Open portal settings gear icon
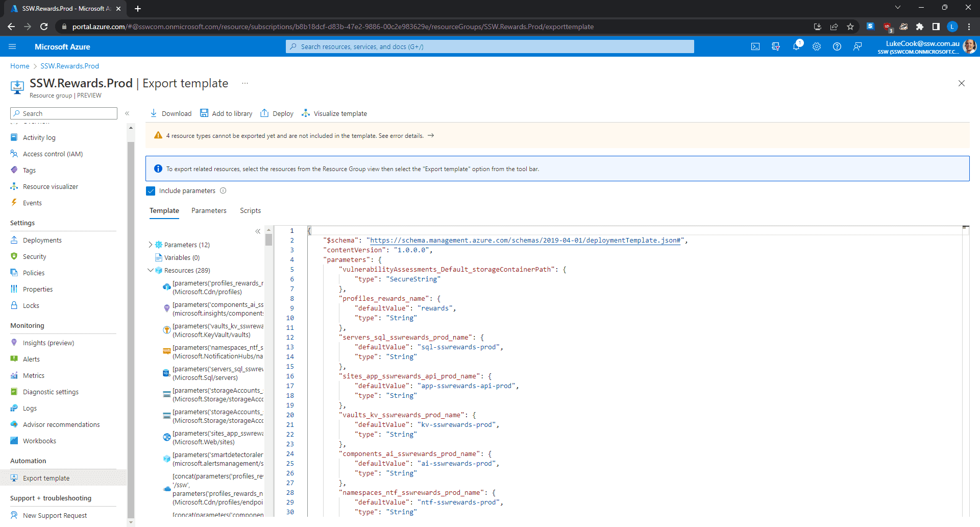This screenshot has width=980, height=527. (x=817, y=46)
